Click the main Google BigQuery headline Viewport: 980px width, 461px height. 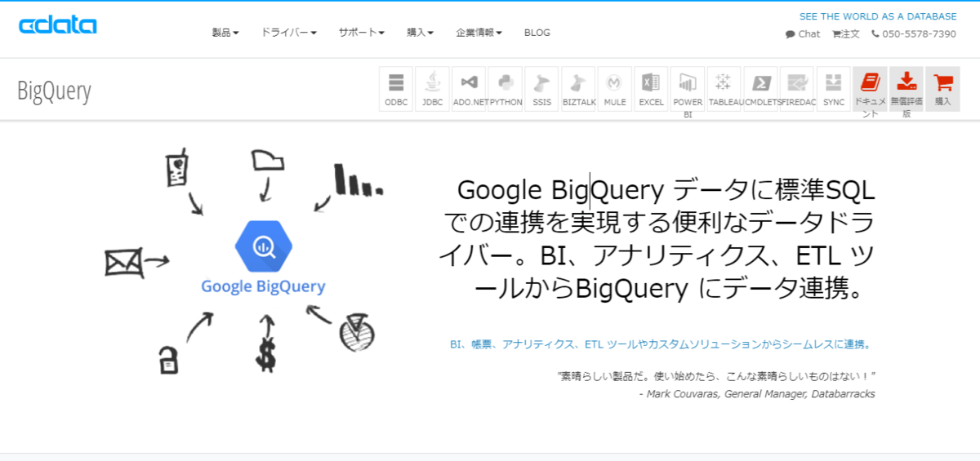click(657, 239)
